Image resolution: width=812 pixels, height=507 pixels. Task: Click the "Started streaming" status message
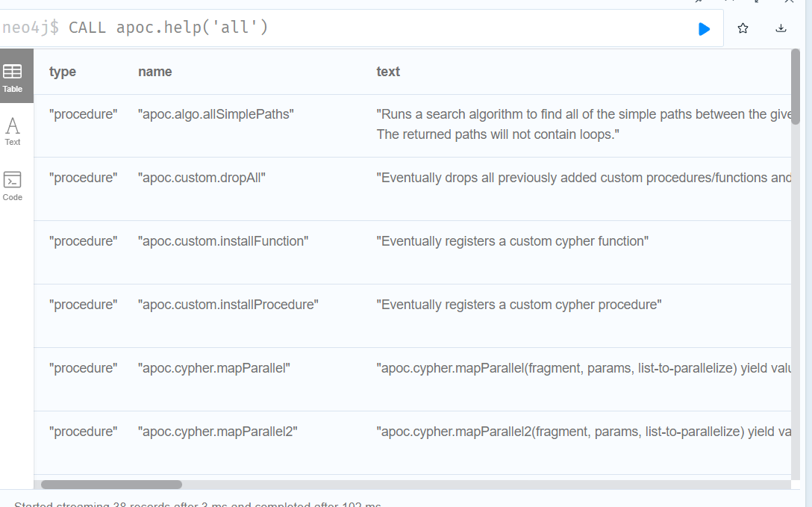(x=198, y=504)
